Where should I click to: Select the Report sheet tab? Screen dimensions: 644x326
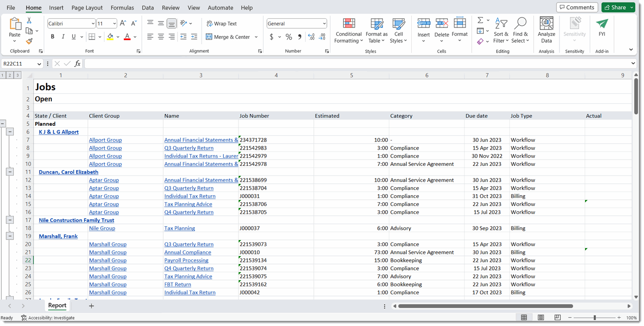point(57,306)
